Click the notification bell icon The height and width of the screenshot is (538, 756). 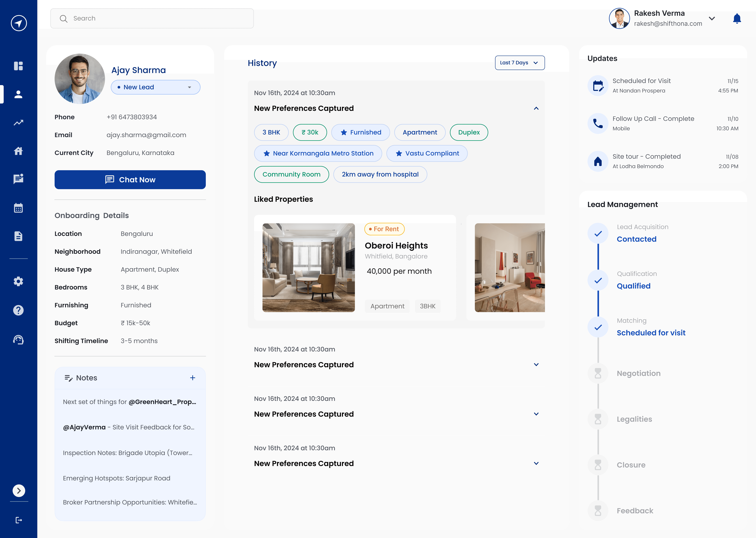737,19
